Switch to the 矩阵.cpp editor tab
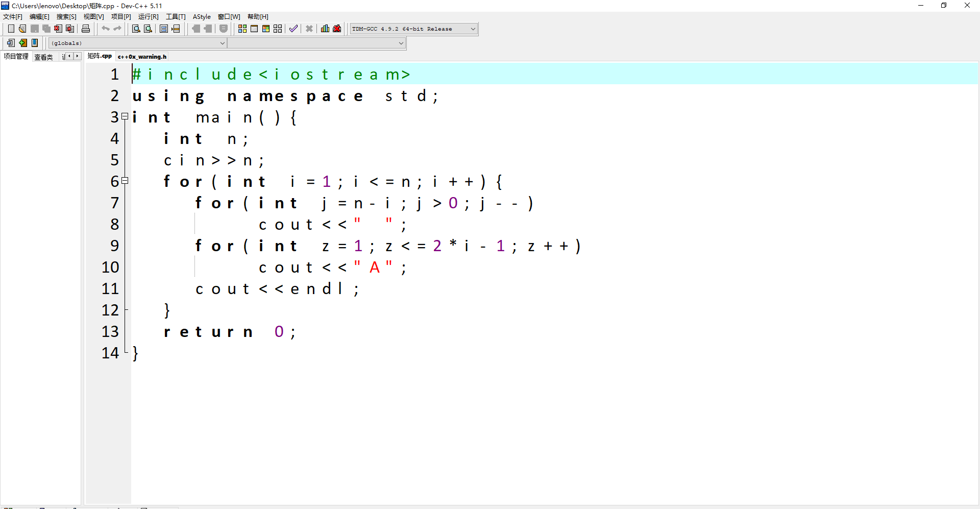This screenshot has width=980, height=509. (100, 56)
